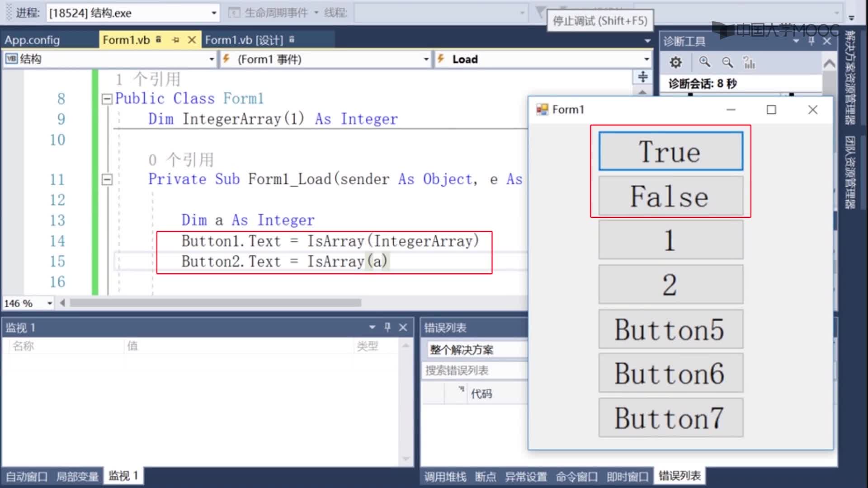Open 监视 1 panel options dropdown
The height and width of the screenshot is (488, 868).
coord(372,327)
